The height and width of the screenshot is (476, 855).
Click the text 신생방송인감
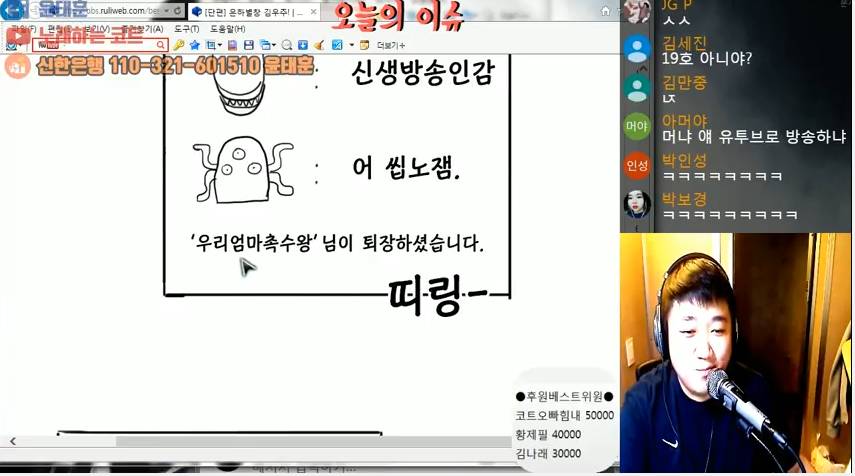pos(423,73)
